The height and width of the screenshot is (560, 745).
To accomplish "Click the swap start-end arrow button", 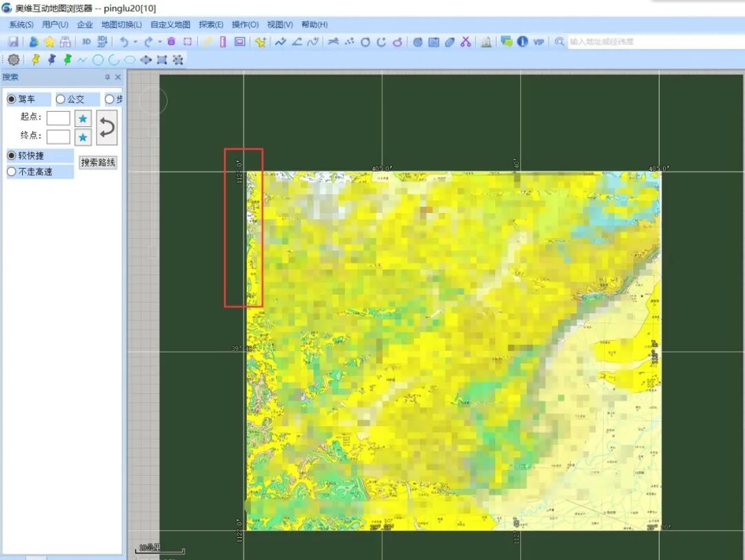I will click(x=107, y=128).
